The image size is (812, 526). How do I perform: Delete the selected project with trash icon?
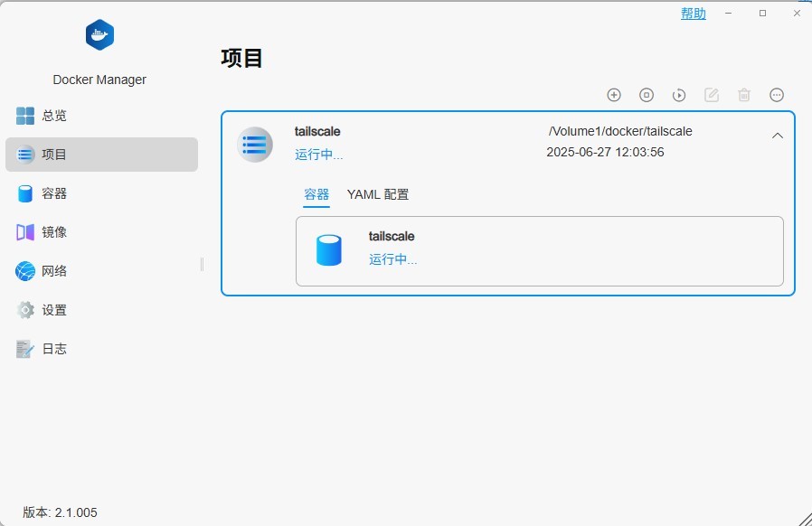pos(744,95)
